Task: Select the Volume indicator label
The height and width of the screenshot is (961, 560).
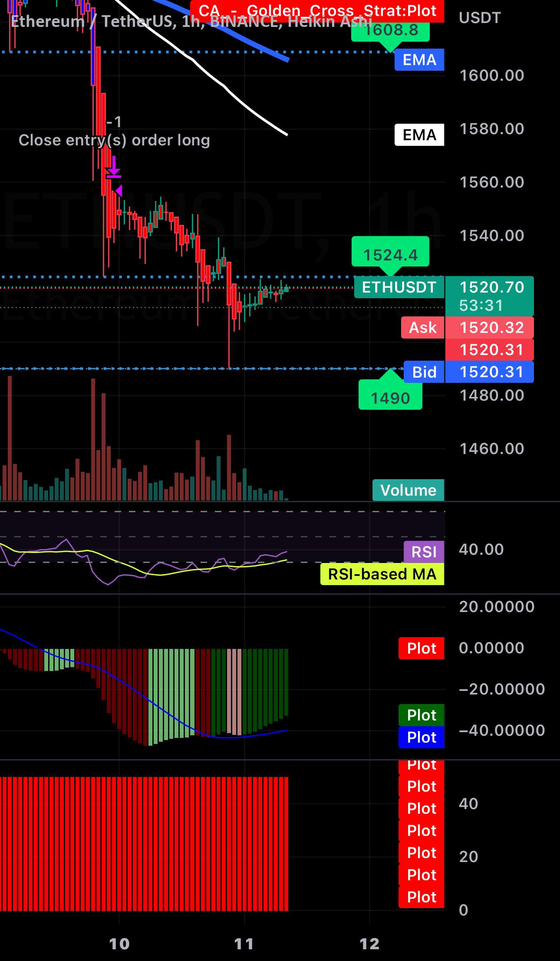Action: [408, 490]
